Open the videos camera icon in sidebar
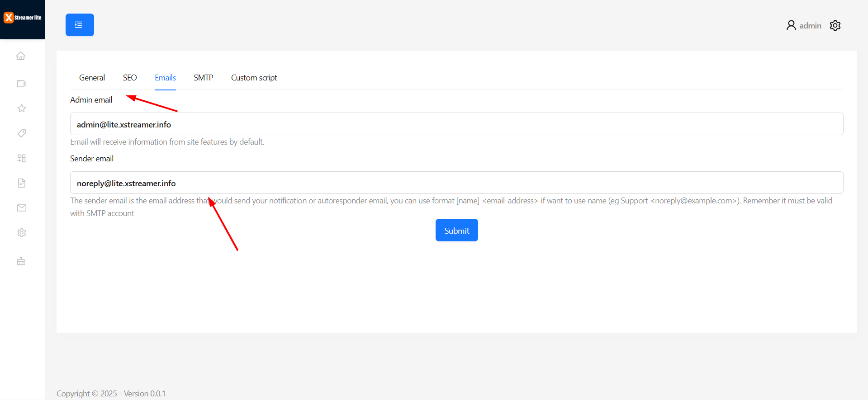 [x=22, y=84]
